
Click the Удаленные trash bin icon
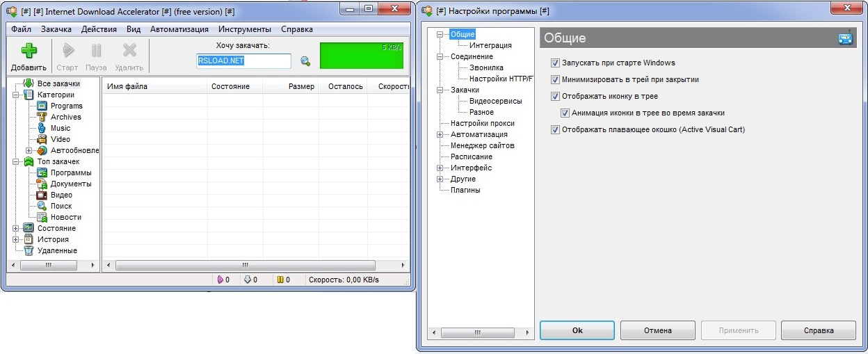pos(29,250)
